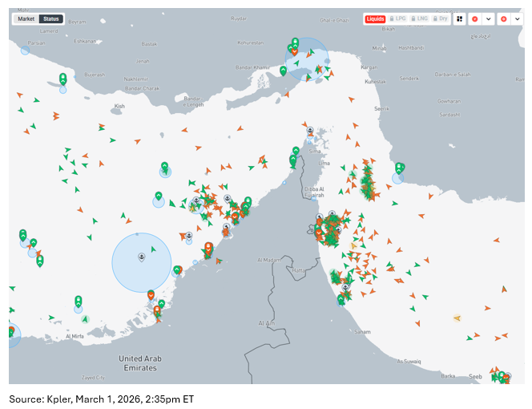Select the orange pin below the large blue circle

pos(151,295)
